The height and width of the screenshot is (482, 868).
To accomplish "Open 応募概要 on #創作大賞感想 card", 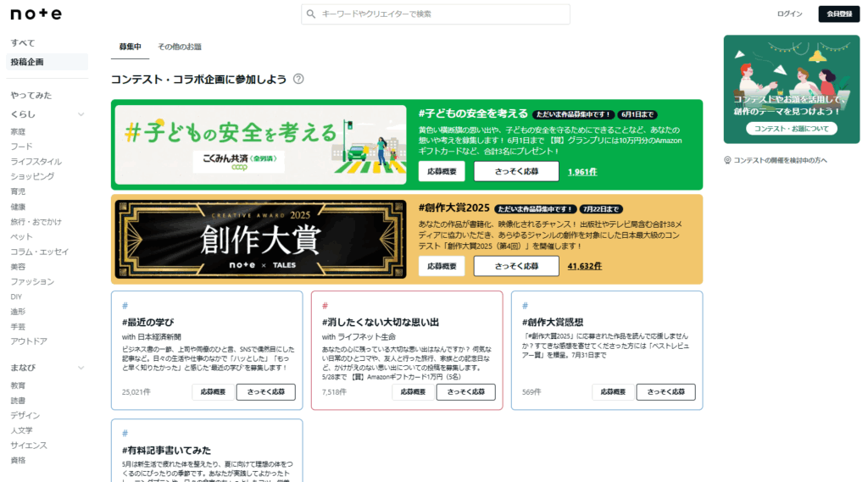I will tap(613, 392).
